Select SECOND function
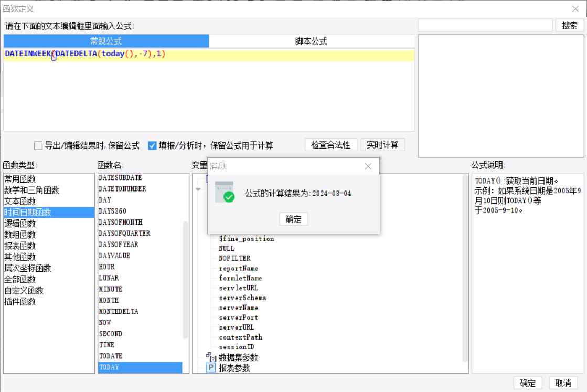 [x=140, y=334]
